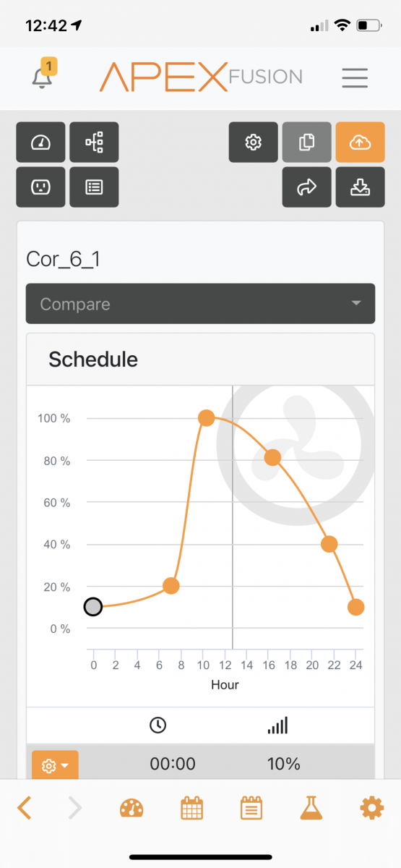Click the copy documents button

(x=307, y=142)
